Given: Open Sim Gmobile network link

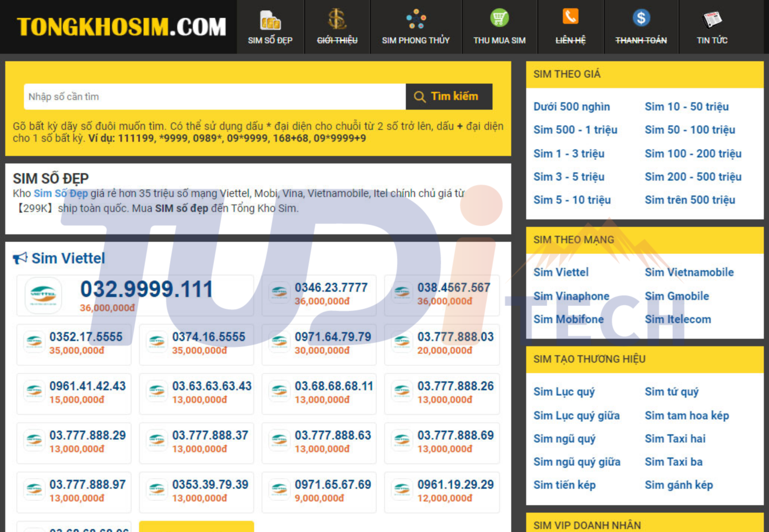Looking at the screenshot, I should 677,296.
